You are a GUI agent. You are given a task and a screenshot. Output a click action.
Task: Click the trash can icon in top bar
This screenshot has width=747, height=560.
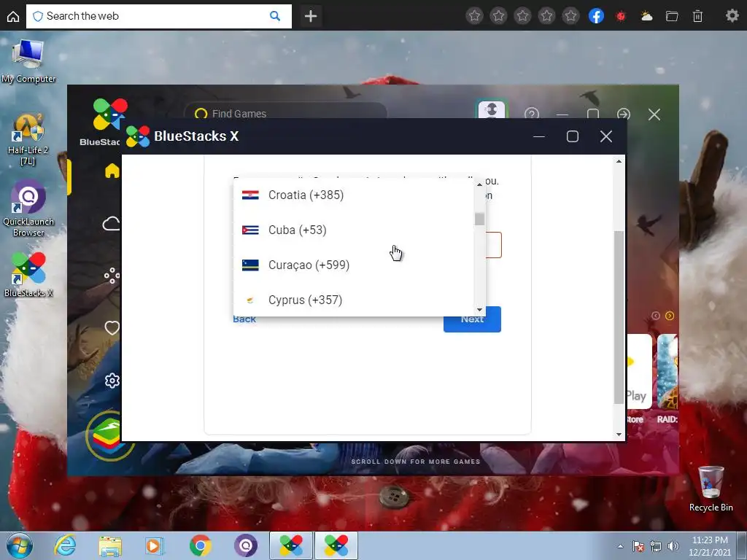pyautogui.click(x=697, y=16)
